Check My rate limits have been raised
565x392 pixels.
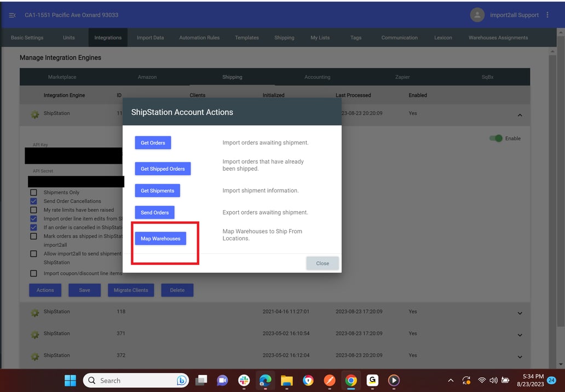[33, 210]
